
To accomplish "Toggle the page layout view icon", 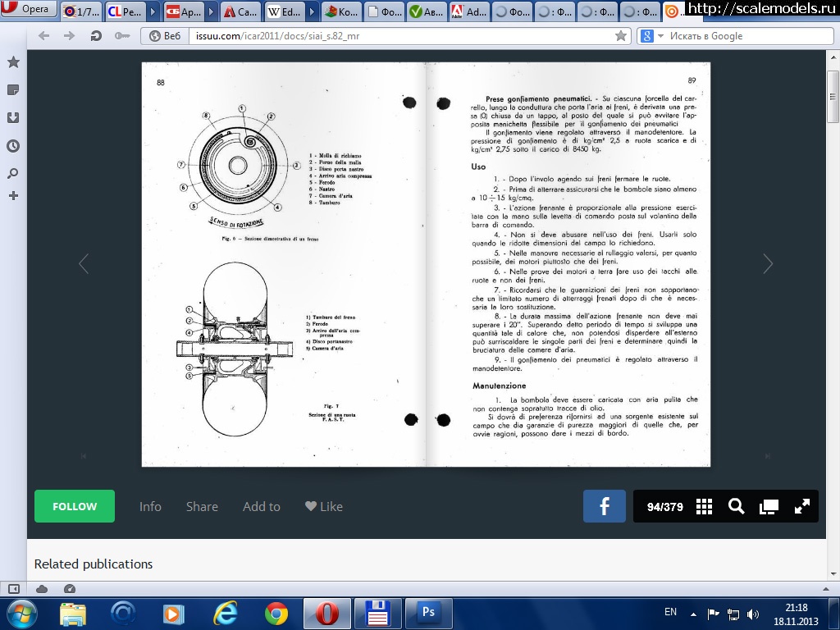I will [x=769, y=507].
